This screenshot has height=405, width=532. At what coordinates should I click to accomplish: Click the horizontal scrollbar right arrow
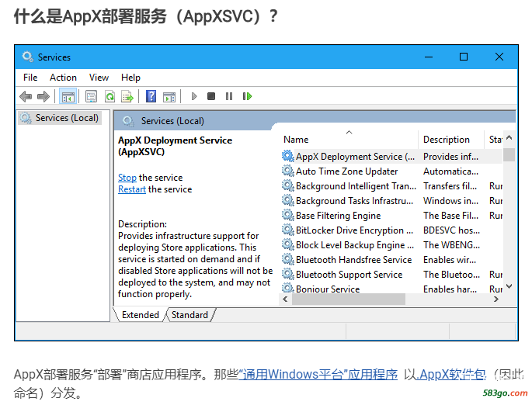click(496, 299)
